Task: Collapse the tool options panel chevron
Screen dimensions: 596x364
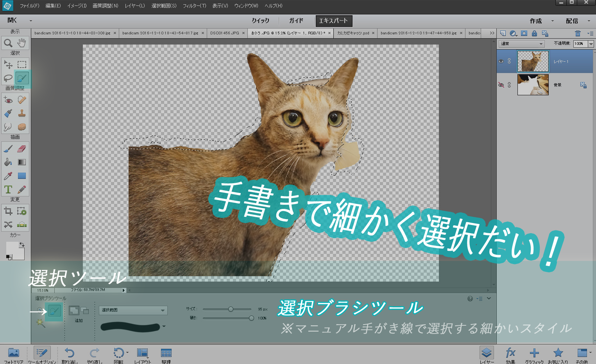Action: click(489, 298)
